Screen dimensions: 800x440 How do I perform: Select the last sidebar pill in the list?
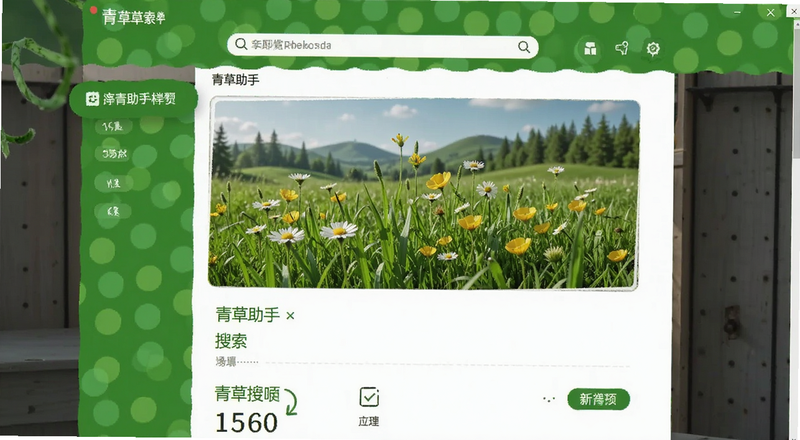113,211
